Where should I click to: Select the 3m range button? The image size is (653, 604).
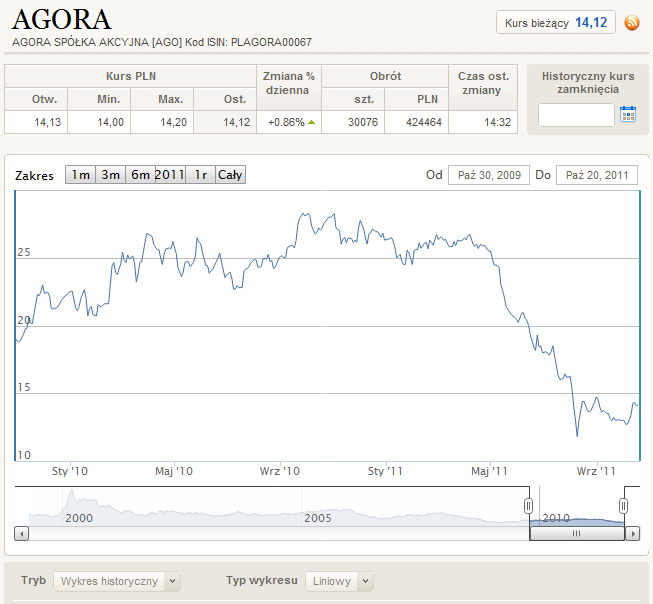110,175
